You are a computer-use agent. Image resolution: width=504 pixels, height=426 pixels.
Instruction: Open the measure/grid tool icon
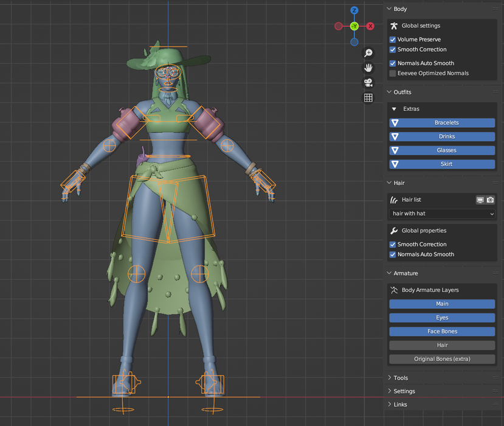click(x=368, y=97)
